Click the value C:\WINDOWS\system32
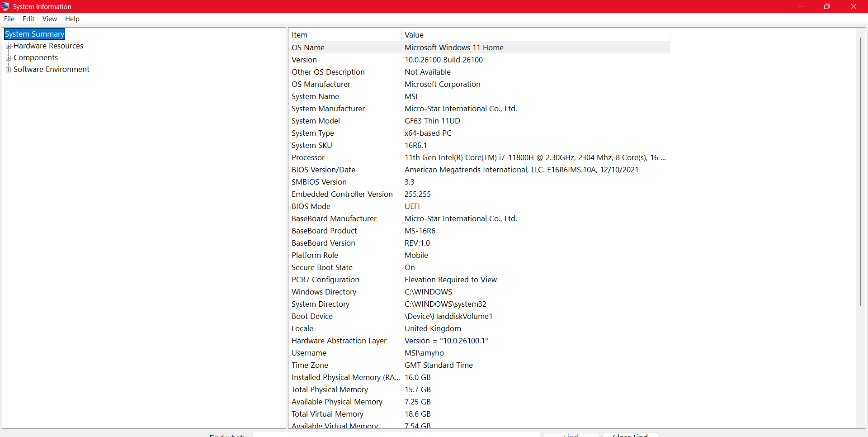868x437 pixels. pyautogui.click(x=445, y=304)
